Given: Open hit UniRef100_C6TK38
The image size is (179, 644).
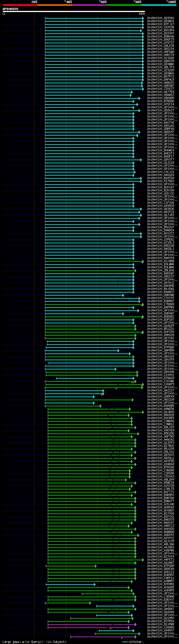Looking at the screenshot, I should click(161, 27).
